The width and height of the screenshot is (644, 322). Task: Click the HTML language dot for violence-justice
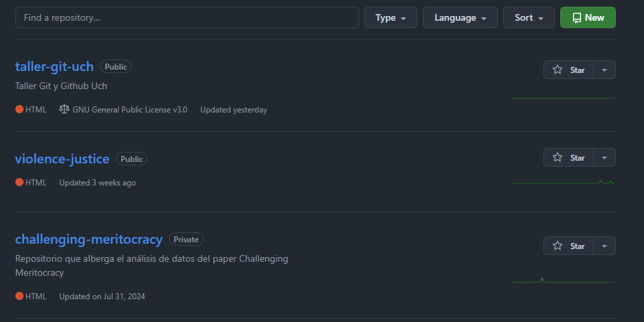19,182
